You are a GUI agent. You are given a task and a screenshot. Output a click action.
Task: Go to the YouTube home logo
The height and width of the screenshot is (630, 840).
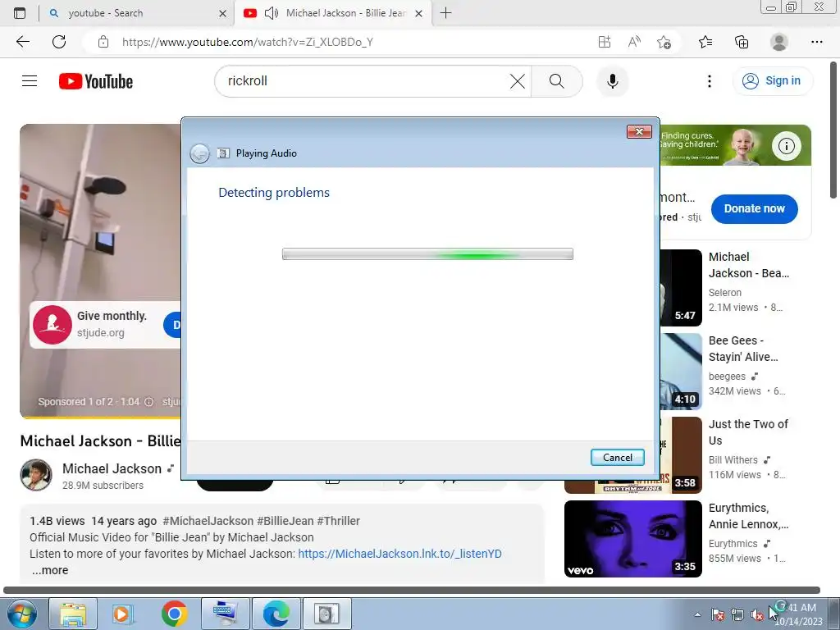[96, 81]
